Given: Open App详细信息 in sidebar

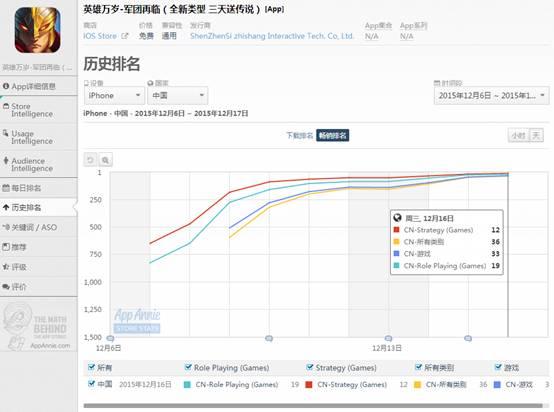Looking at the screenshot, I should [39, 86].
